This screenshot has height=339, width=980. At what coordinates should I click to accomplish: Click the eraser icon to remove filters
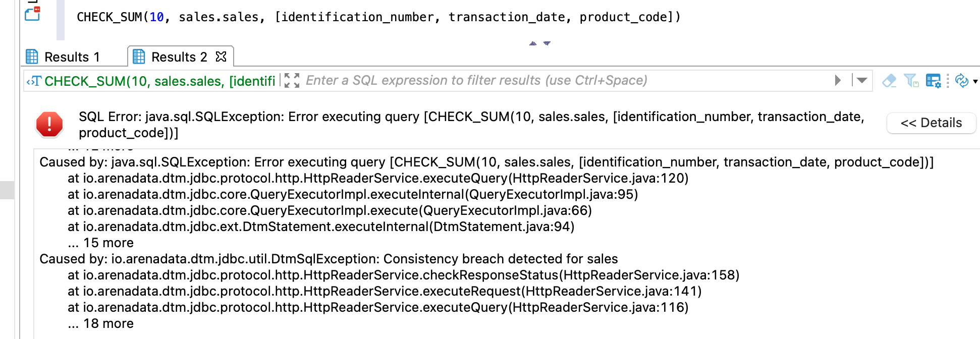click(x=889, y=81)
